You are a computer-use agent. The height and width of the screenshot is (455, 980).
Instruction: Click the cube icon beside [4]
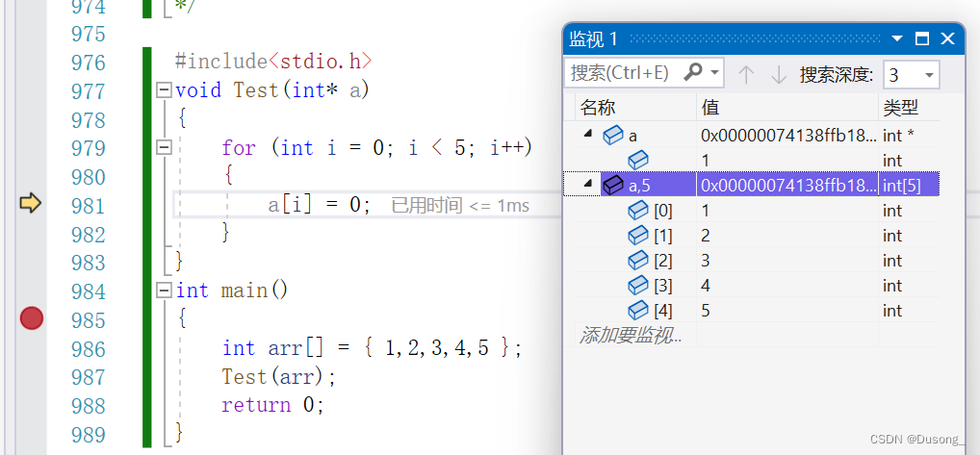click(638, 310)
